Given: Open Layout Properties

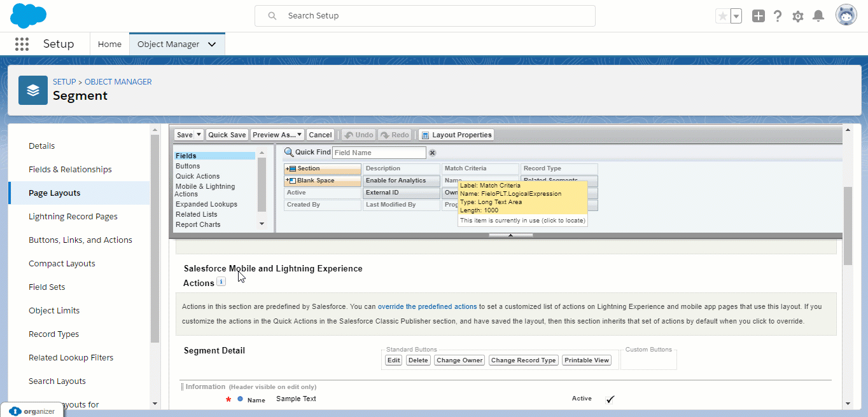Looking at the screenshot, I should tap(456, 135).
